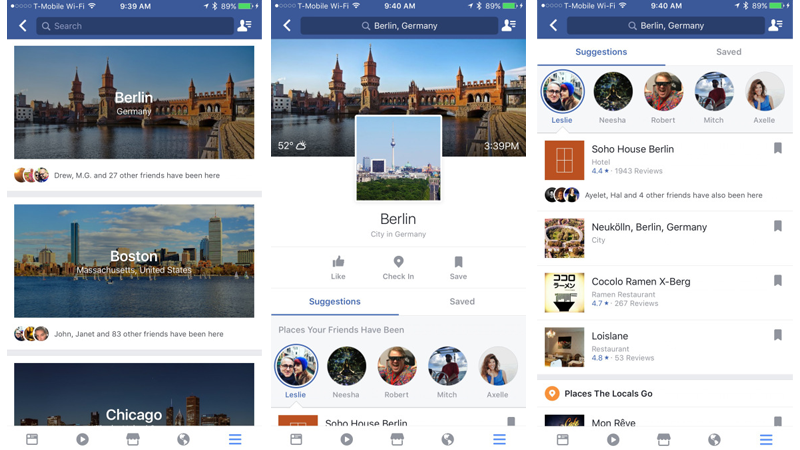Open the video play icon in left phone
The width and height of the screenshot is (800, 450).
tap(82, 439)
